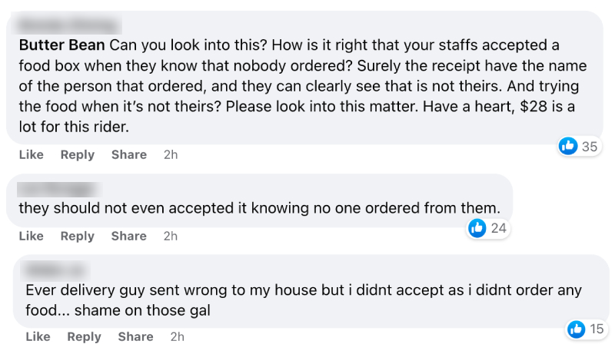Open the 2h timestamp on Butter Bean comment
This screenshot has height=364, width=615.
[171, 154]
